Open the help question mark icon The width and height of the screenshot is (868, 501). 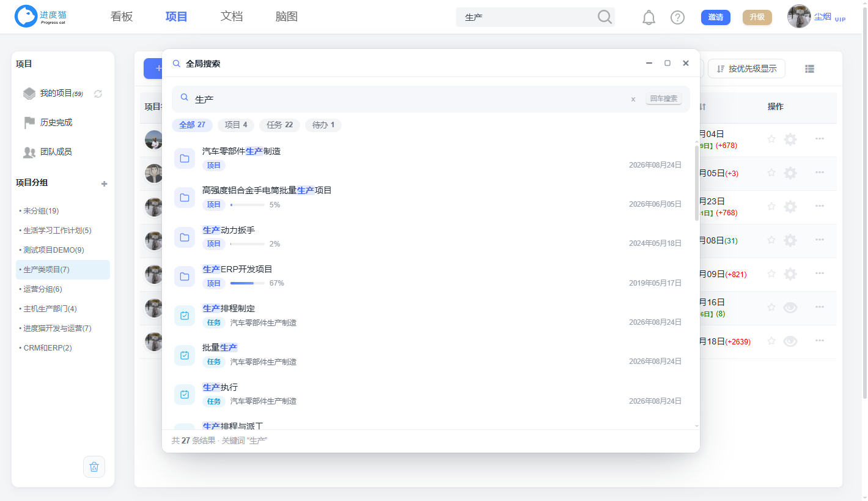(x=677, y=17)
